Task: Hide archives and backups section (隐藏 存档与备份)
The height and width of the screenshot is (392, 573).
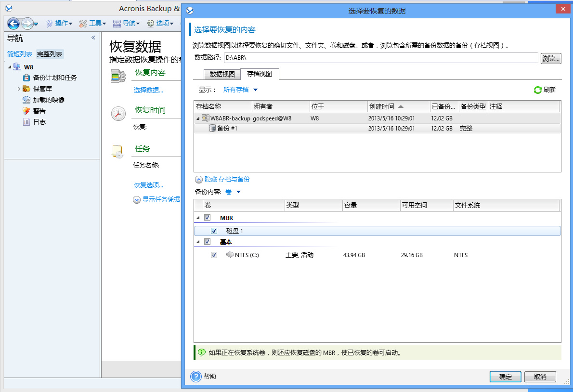Action: tap(222, 179)
